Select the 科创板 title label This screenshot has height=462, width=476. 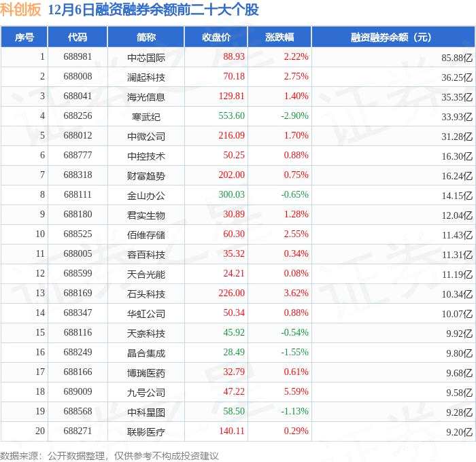(x=20, y=10)
